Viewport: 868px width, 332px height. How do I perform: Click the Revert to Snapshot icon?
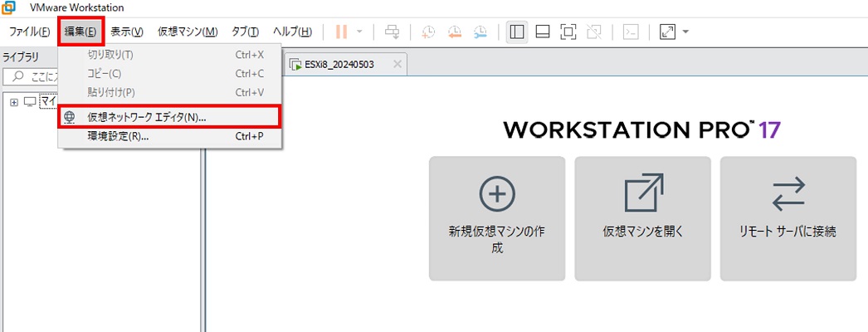[455, 32]
